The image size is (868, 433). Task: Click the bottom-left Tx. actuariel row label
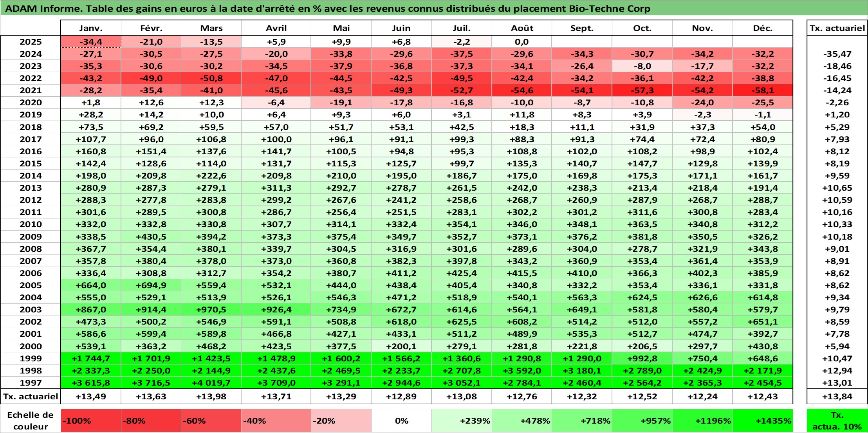tap(31, 397)
